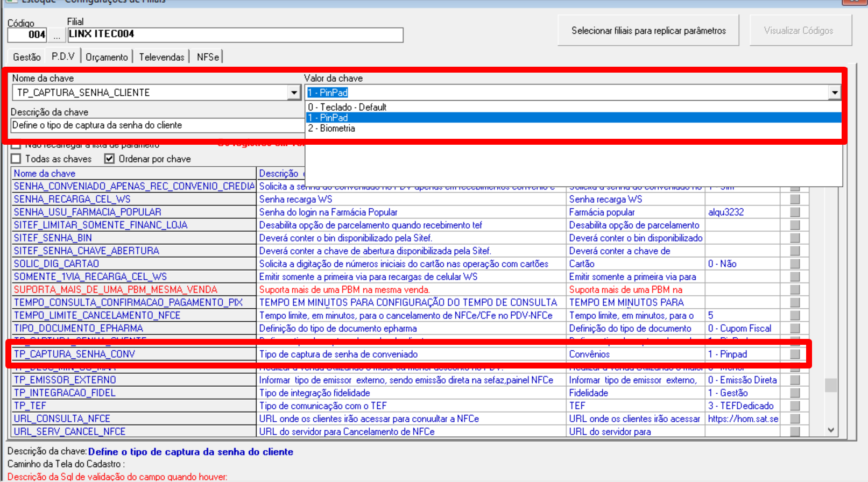Click the https://hom.sat.se URL value cell
The height and width of the screenshot is (482, 868).
pyautogui.click(x=743, y=419)
